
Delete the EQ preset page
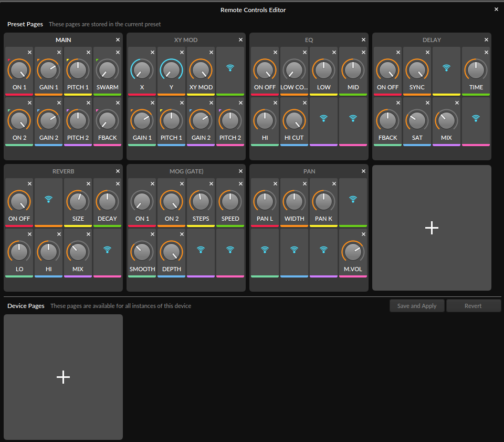tap(363, 39)
